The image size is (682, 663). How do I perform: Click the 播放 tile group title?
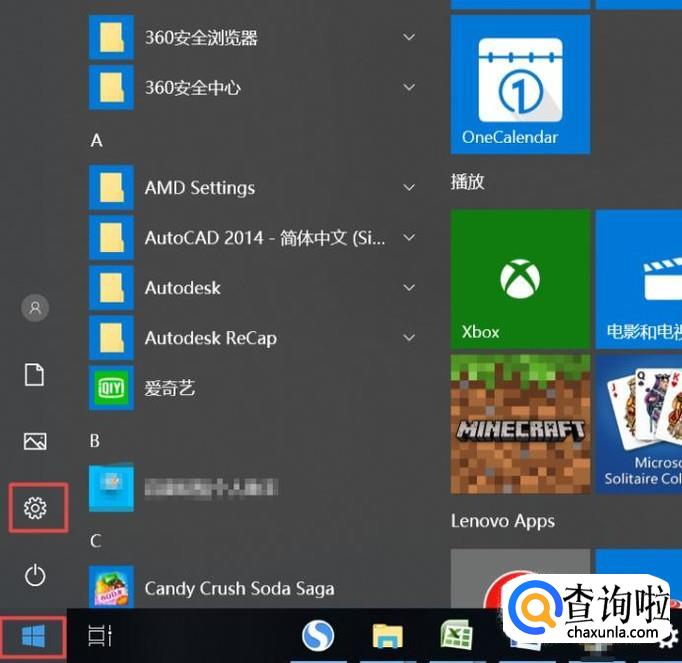468,181
